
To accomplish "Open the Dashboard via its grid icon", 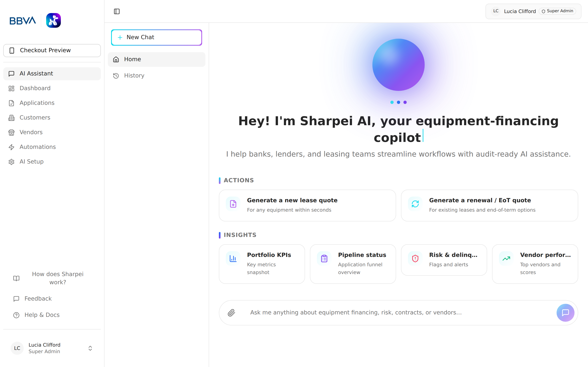I will pos(11,88).
